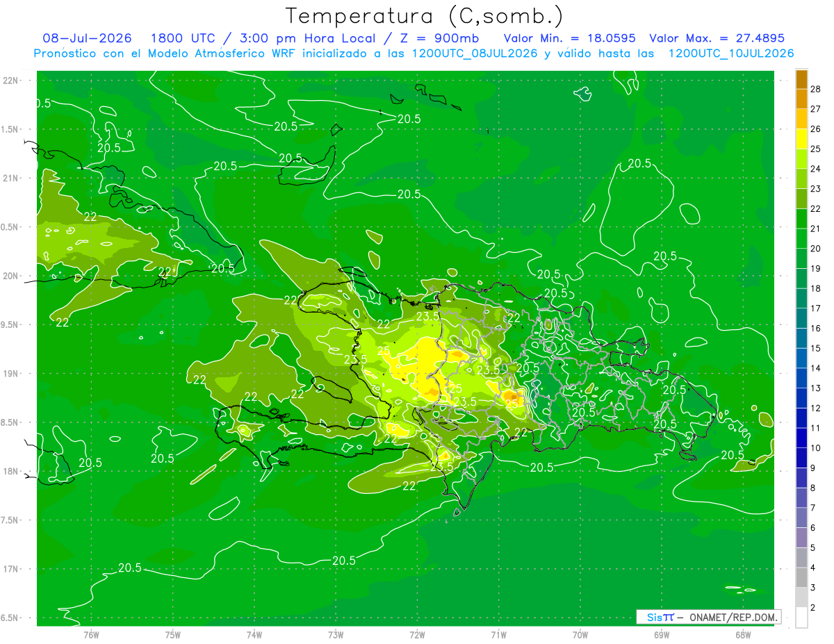This screenshot has width=834, height=644.
Task: Pick the yellow legend swatch between 25 and 26
Action: [x=801, y=139]
